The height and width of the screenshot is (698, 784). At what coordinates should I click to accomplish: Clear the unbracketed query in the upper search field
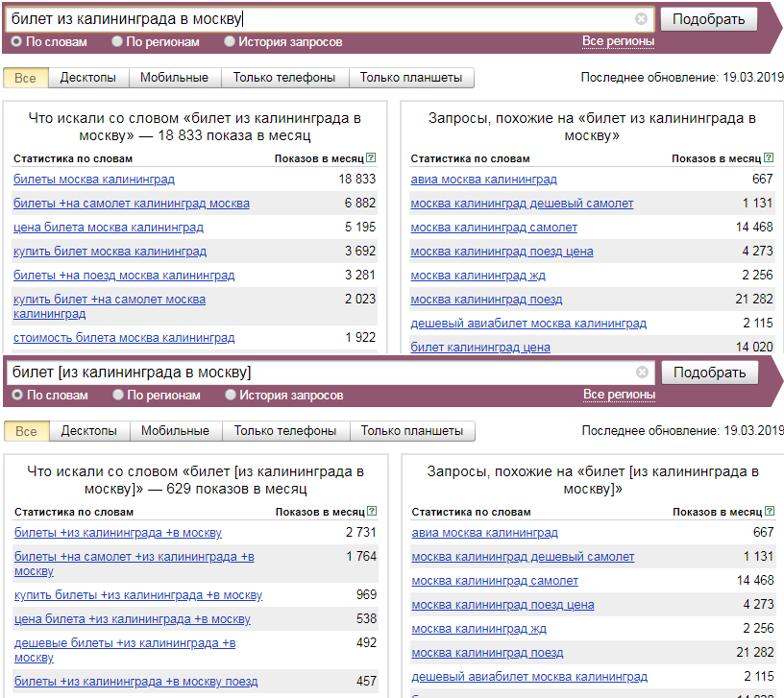pyautogui.click(x=641, y=19)
